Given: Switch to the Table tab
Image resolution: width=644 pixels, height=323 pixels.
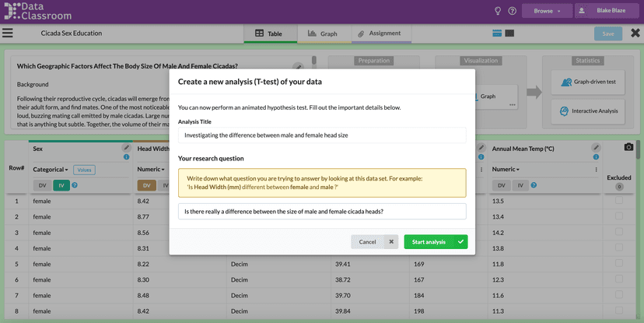Looking at the screenshot, I should 270,33.
